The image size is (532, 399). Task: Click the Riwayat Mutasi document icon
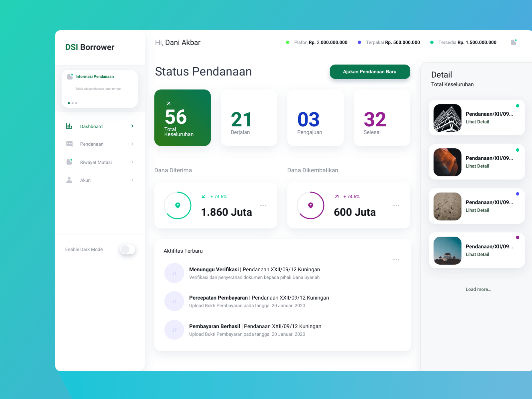69,162
